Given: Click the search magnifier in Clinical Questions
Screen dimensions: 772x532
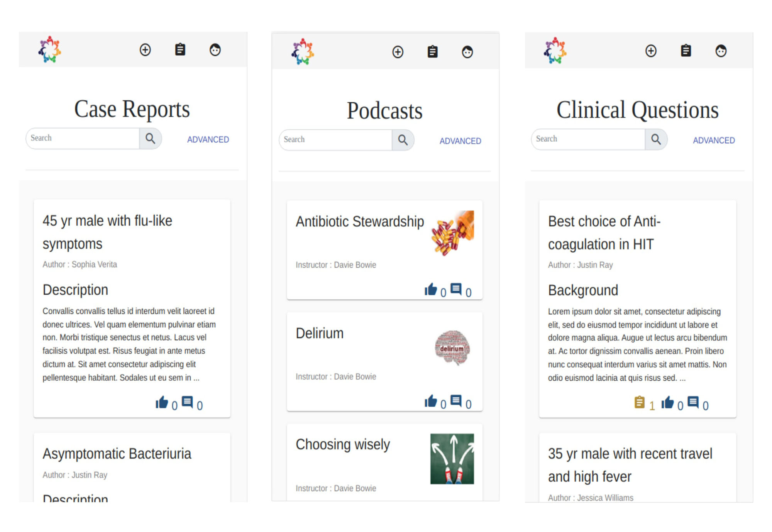Looking at the screenshot, I should [x=656, y=139].
